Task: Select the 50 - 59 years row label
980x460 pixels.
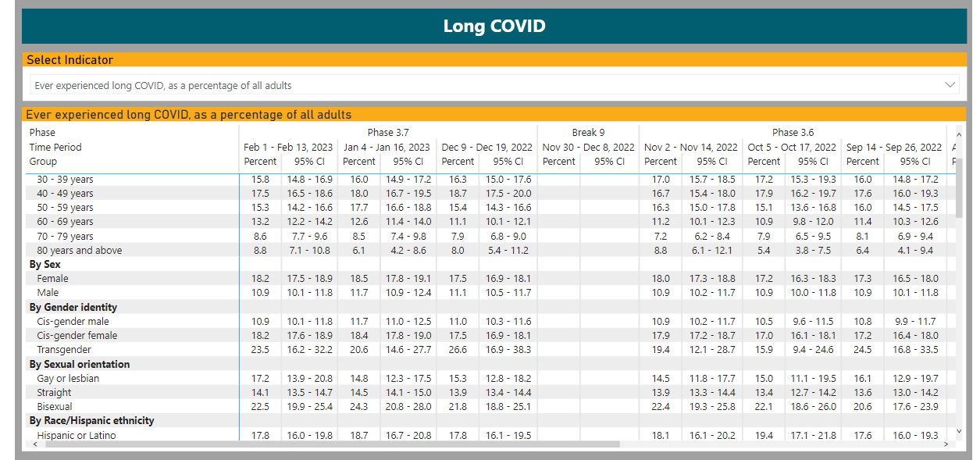Action: pyautogui.click(x=65, y=208)
